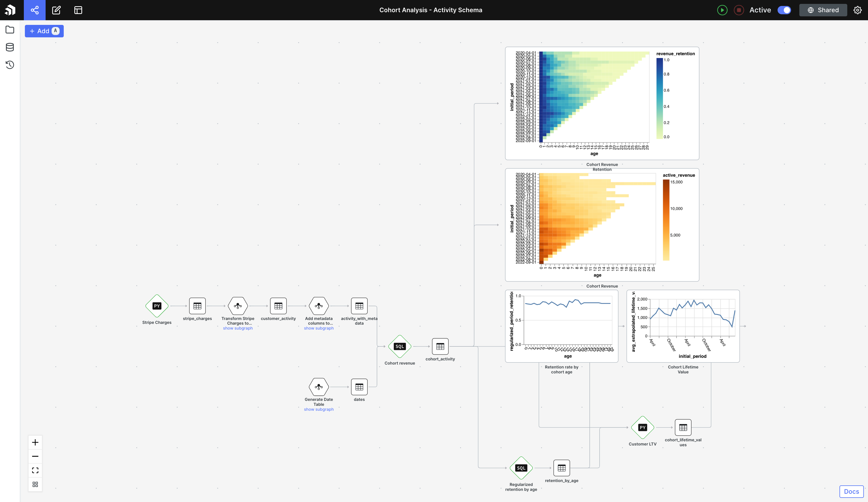Click the SQL node for Cohort revenue
The image size is (868, 502).
click(x=399, y=346)
